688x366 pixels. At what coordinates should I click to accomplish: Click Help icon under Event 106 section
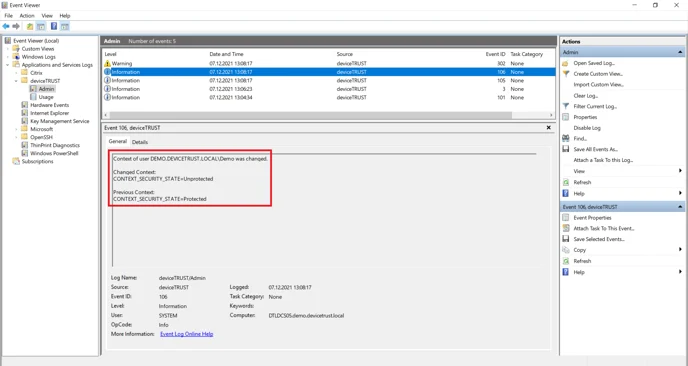tap(566, 272)
